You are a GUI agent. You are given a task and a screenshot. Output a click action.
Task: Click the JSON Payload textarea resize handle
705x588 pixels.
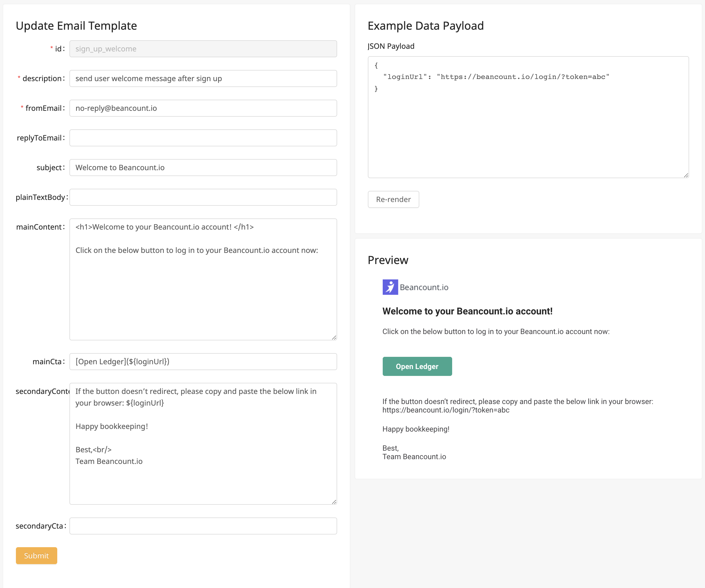(686, 175)
